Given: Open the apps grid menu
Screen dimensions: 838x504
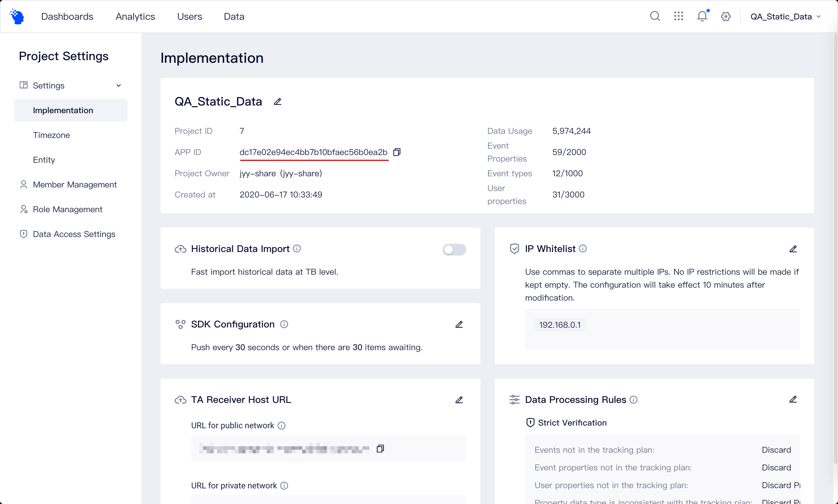Looking at the screenshot, I should click(x=678, y=16).
